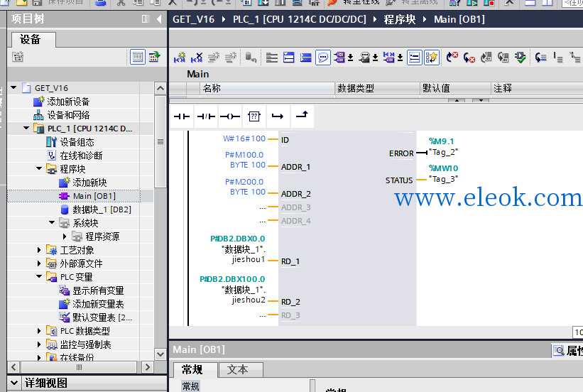The width and height of the screenshot is (583, 392).
Task: Click project tree column layout icon
Action: [146, 19]
